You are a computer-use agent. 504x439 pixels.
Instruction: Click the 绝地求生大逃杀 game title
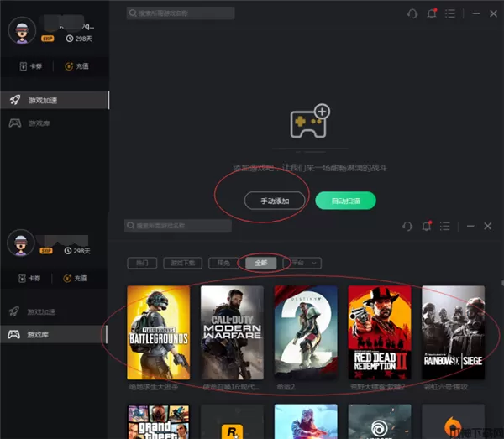tap(154, 387)
